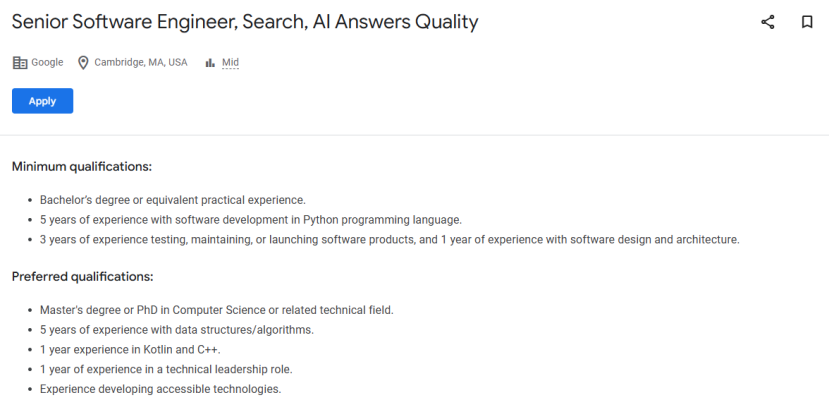The height and width of the screenshot is (412, 830).
Task: Click the Python programming experience line
Action: (251, 220)
